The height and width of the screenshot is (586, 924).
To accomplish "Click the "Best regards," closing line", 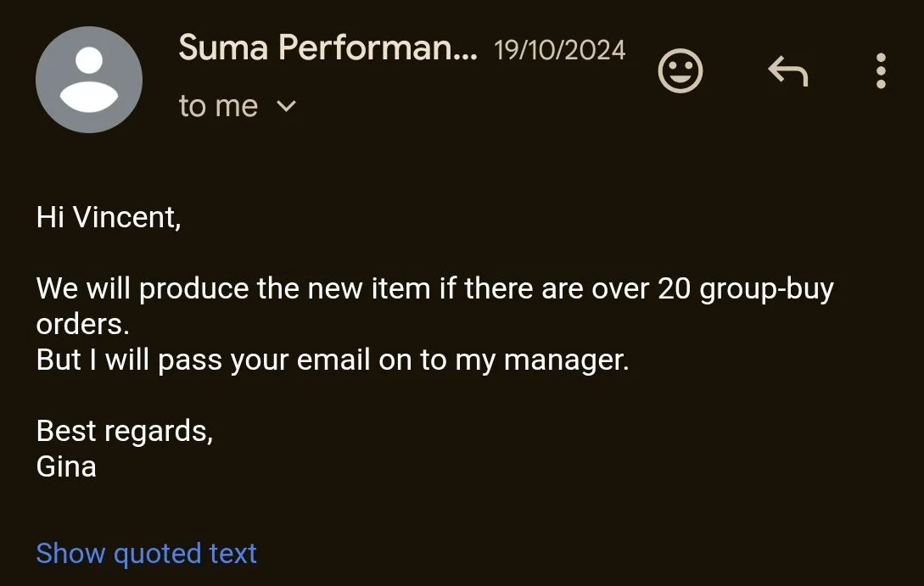I will 124,432.
